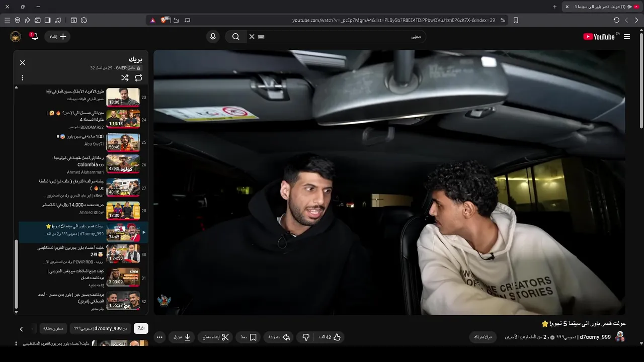Open more actions three-dot button

tap(159, 337)
